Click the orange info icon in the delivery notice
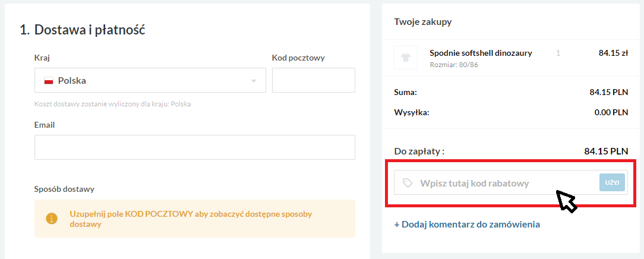 51,219
